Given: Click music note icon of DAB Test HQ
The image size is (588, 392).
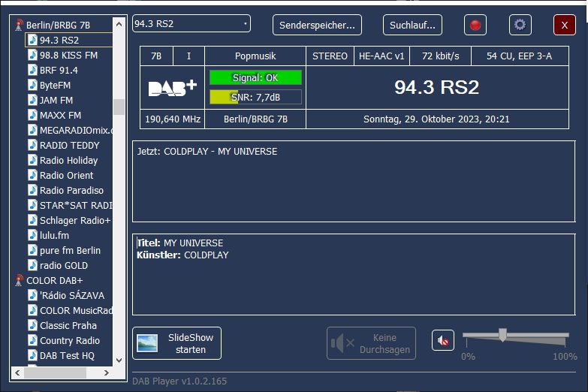Looking at the screenshot, I should 32,355.
